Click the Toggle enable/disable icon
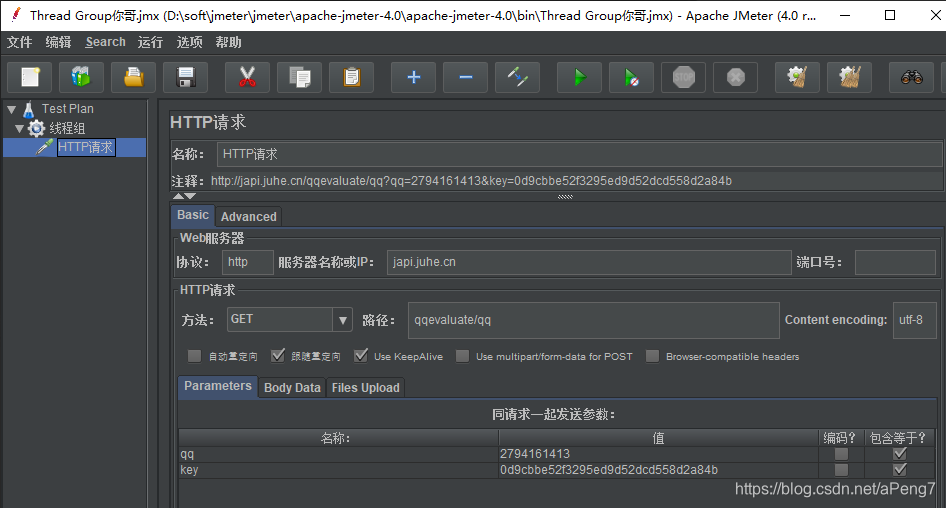The width and height of the screenshot is (946, 508). tap(517, 77)
